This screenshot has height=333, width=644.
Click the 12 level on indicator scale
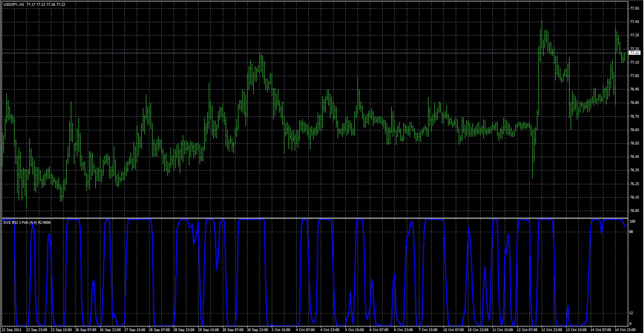point(631,313)
